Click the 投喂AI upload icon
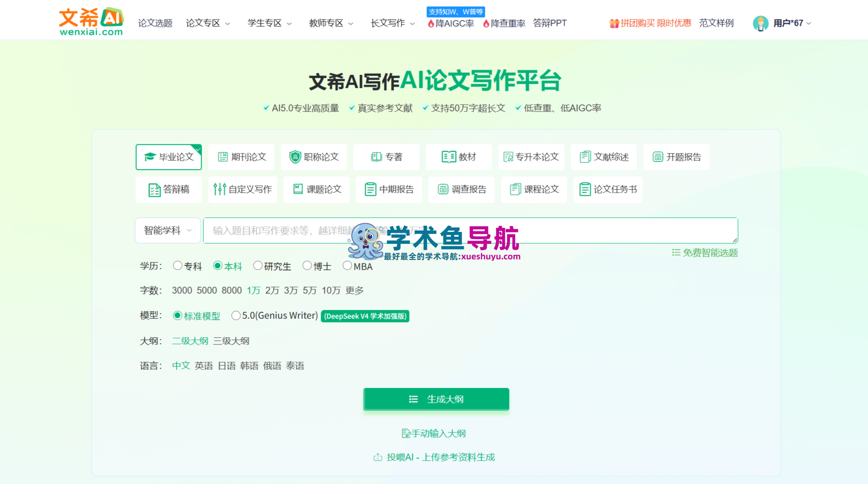The image size is (868, 484). pyautogui.click(x=378, y=457)
